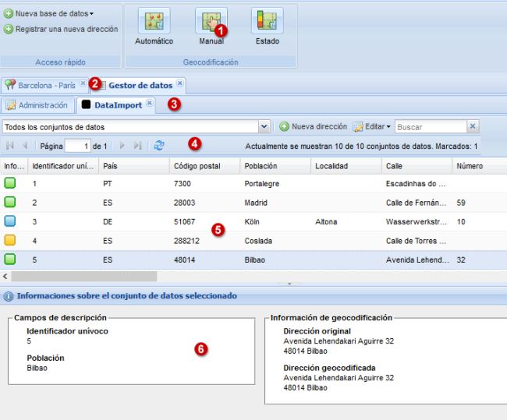Expand the Todos los conjuntos de datos dropdown
Viewport: 507px width, 420px height.
(264, 127)
